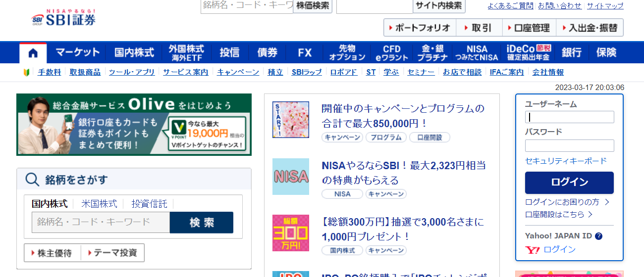This screenshot has height=277, width=644.
Task: Open the マーケット menu
Action: click(77, 53)
